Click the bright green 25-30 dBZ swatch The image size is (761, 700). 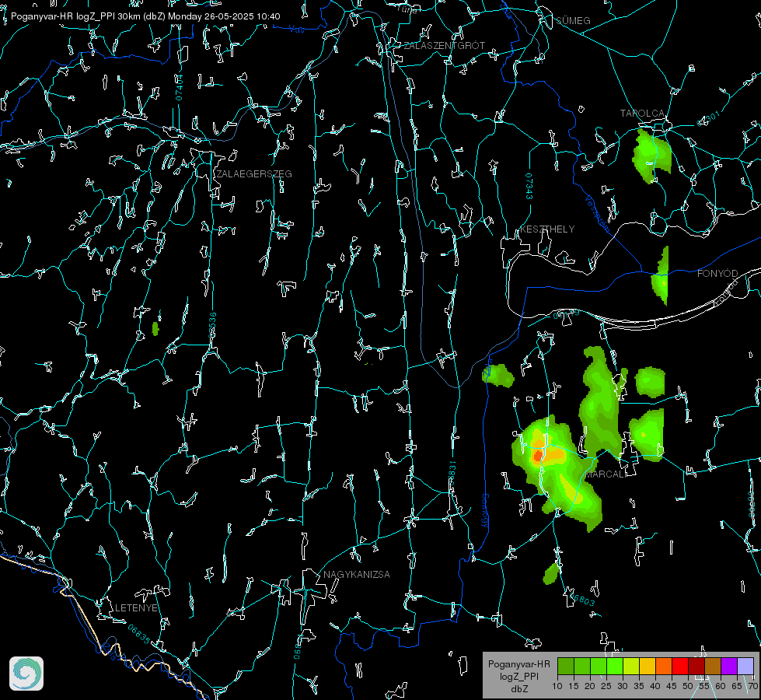click(615, 666)
